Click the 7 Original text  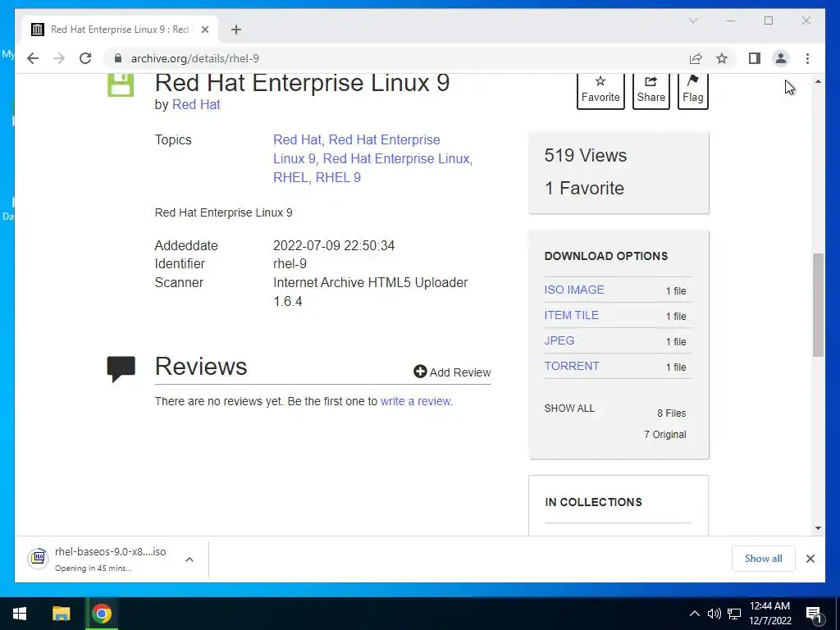[664, 435]
